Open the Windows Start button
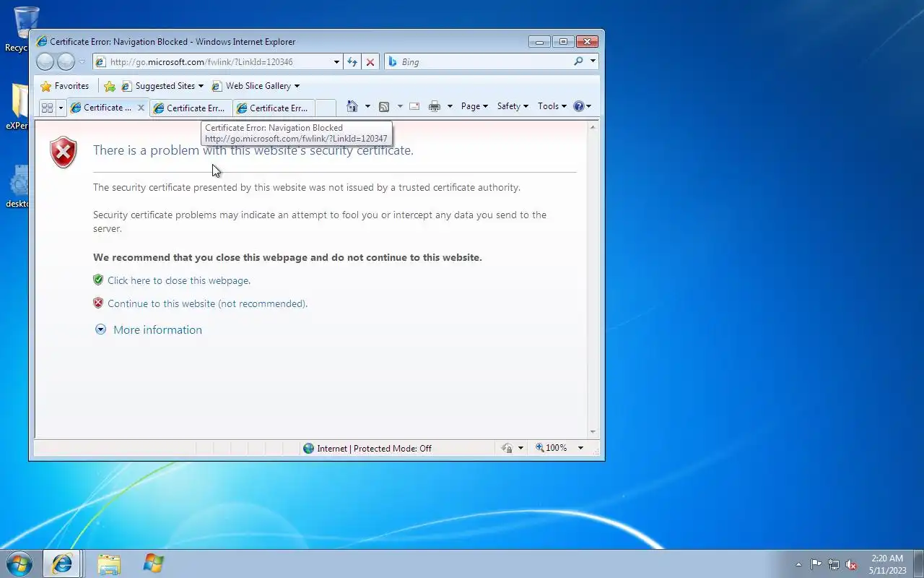 [19, 564]
